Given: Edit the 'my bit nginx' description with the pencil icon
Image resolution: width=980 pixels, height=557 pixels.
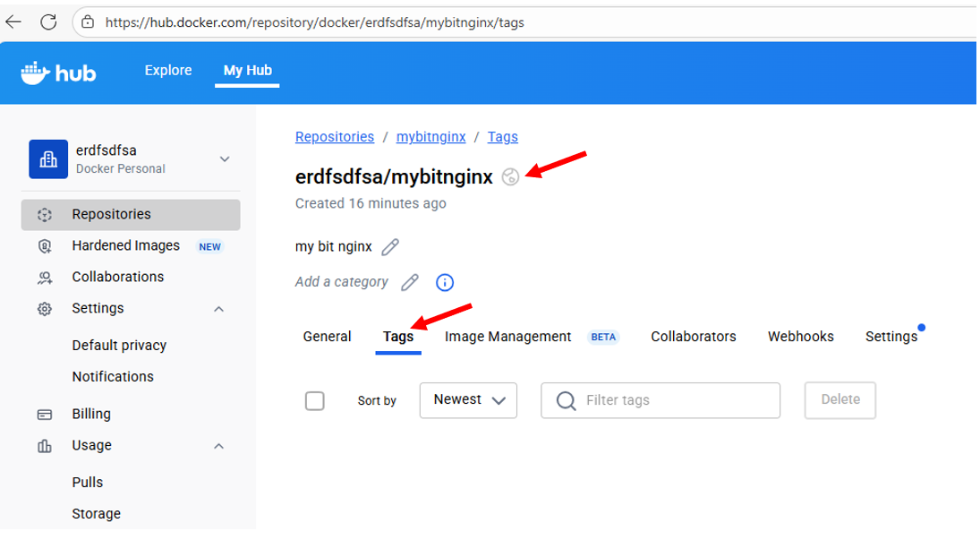Looking at the screenshot, I should (390, 247).
